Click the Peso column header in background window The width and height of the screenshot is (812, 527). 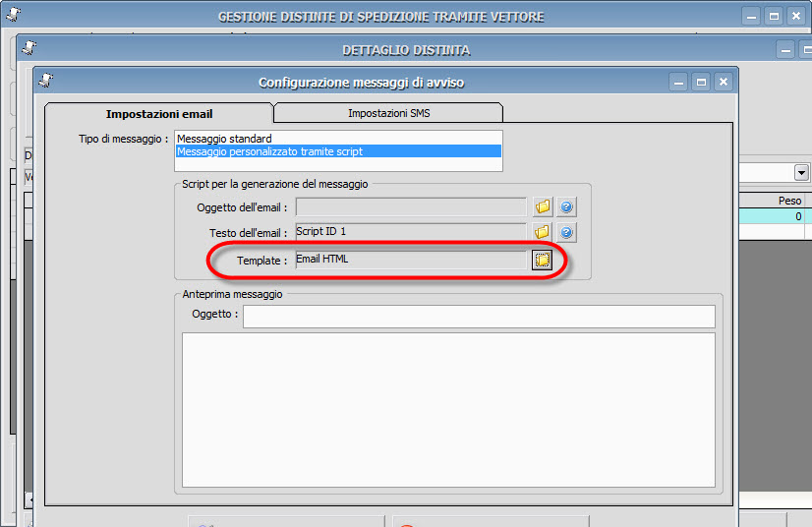tap(775, 201)
